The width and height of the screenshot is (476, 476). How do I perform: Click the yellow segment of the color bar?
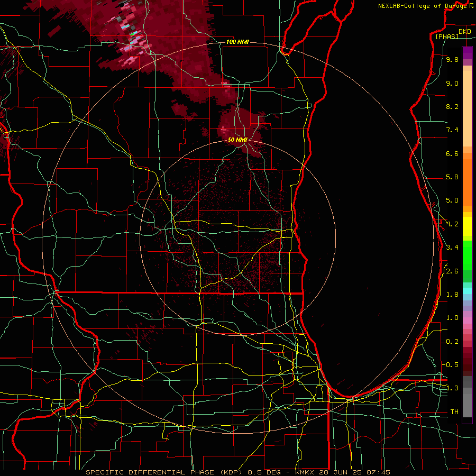click(467, 226)
